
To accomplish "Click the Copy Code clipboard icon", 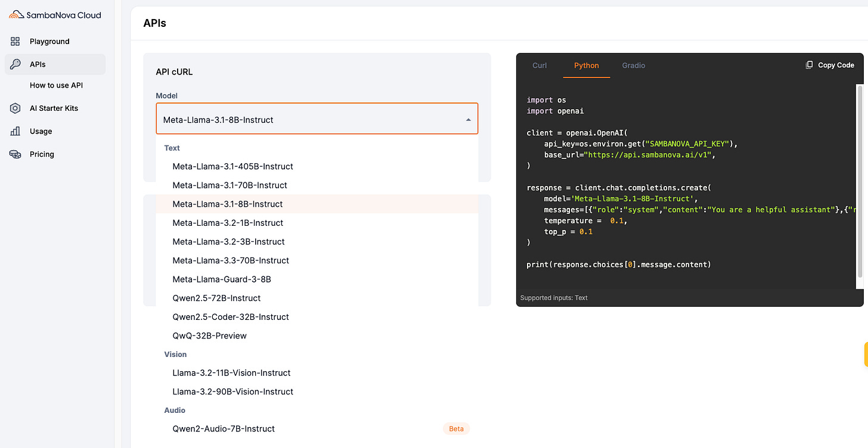I will tap(809, 65).
